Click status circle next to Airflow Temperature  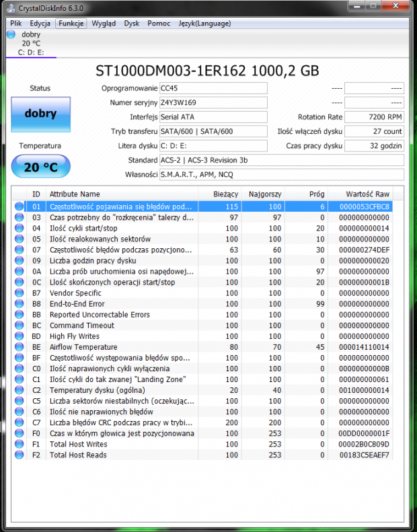[20, 347]
